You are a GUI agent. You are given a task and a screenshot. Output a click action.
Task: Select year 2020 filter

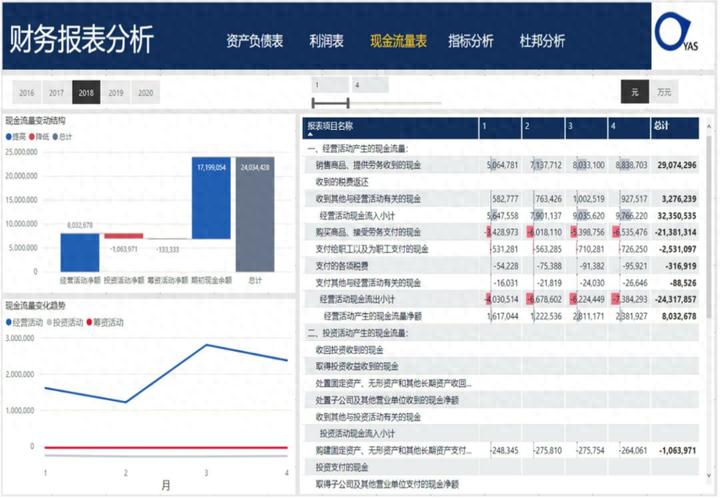(146, 92)
